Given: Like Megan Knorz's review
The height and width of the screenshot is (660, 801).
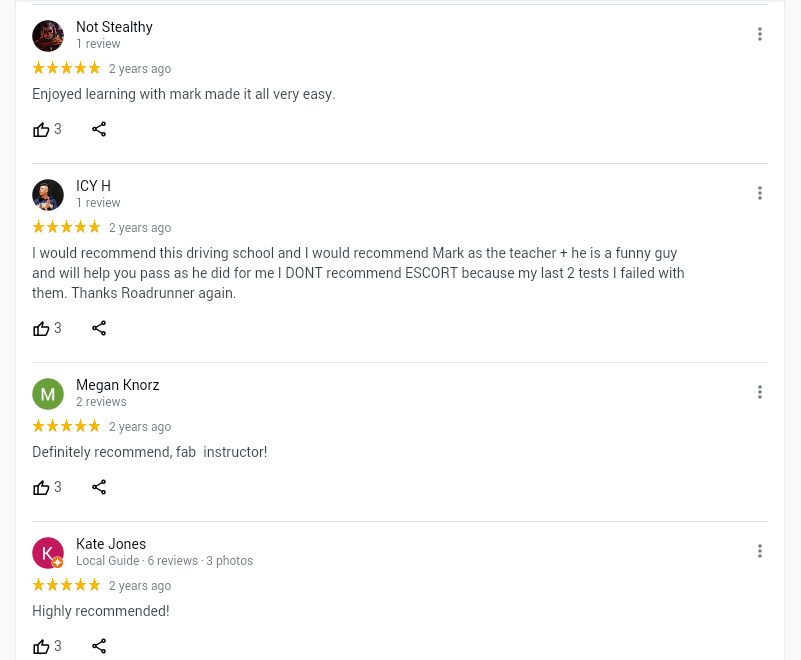Looking at the screenshot, I should (42, 487).
